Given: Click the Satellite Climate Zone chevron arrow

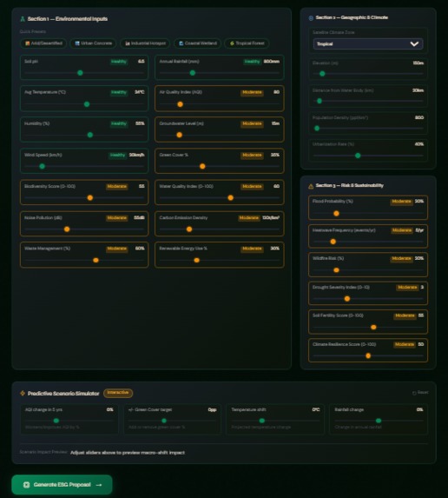Looking at the screenshot, I should tap(414, 43).
